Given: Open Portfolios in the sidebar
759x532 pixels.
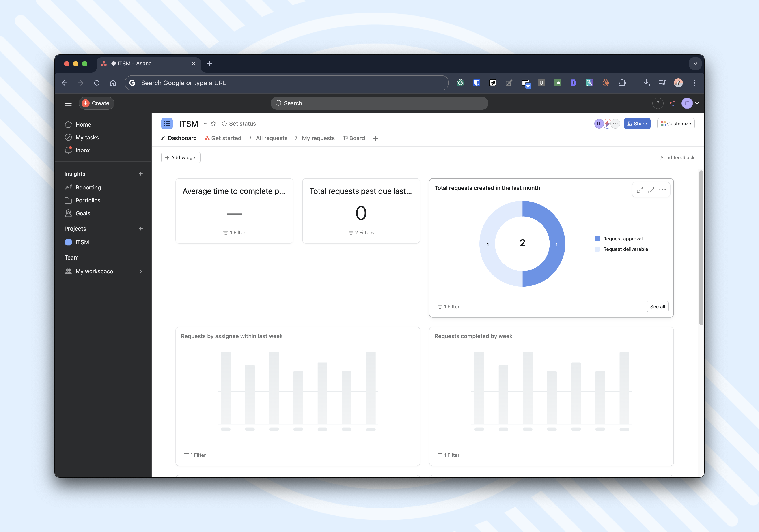Looking at the screenshot, I should [x=88, y=200].
